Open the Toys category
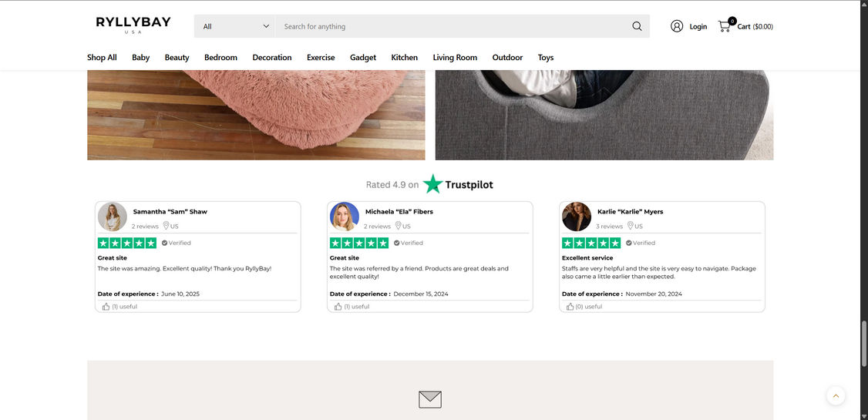The width and height of the screenshot is (868, 420). pos(545,58)
